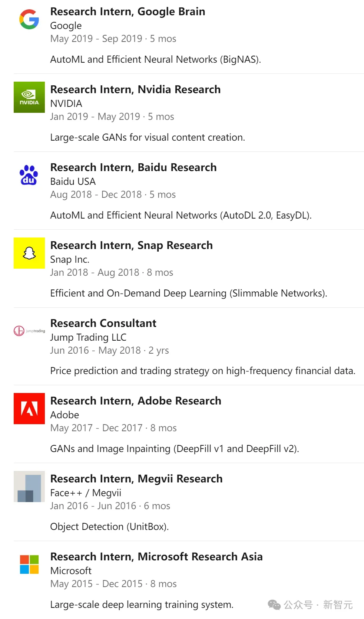364x619 pixels.
Task: Open Research Intern, Baidu Research title
Action: [x=133, y=167]
